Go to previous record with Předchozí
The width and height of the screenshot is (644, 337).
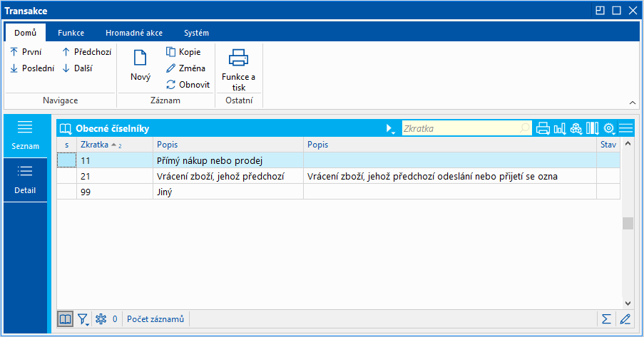click(87, 52)
